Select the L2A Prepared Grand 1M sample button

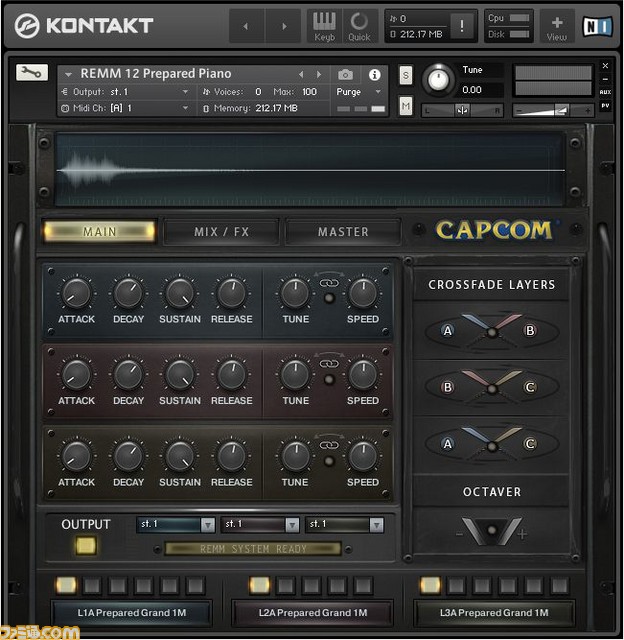pyautogui.click(x=313, y=613)
